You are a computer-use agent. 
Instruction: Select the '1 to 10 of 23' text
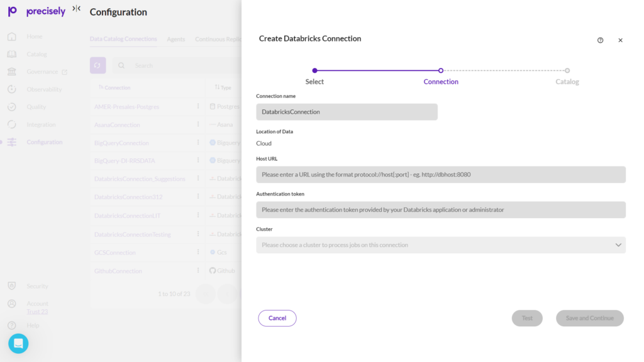click(174, 294)
